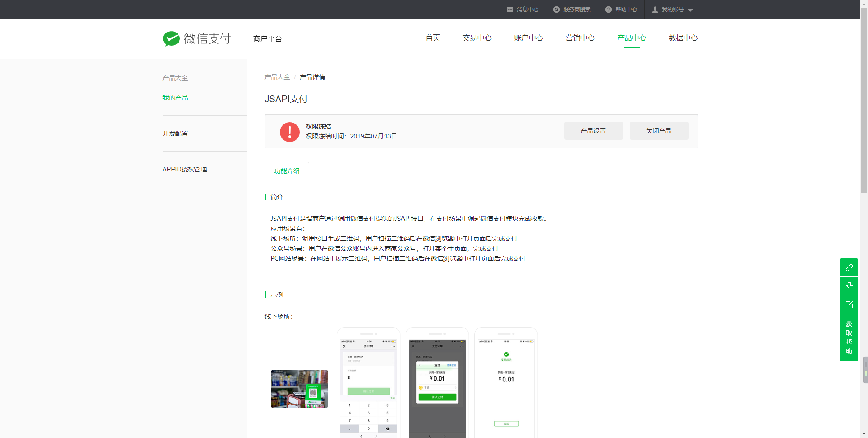Image resolution: width=868 pixels, height=438 pixels.
Task: Open 服务商搜索 in the top bar
Action: tap(577, 10)
